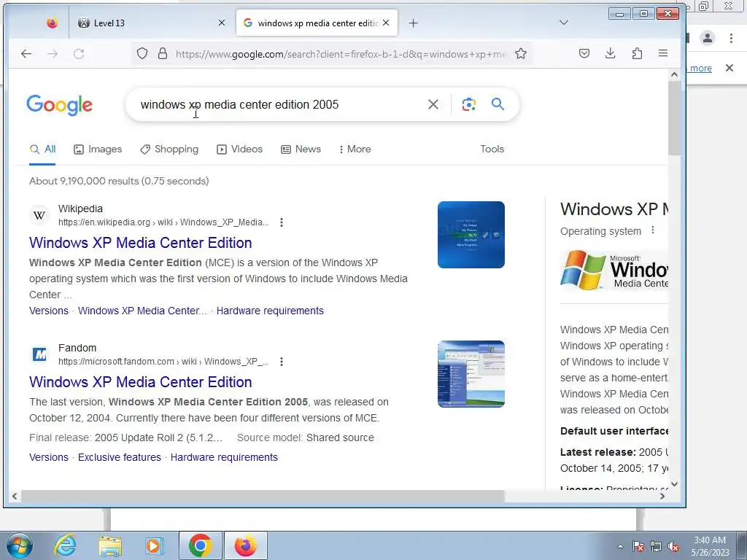
Task: Click the Google logo
Action: point(60,105)
